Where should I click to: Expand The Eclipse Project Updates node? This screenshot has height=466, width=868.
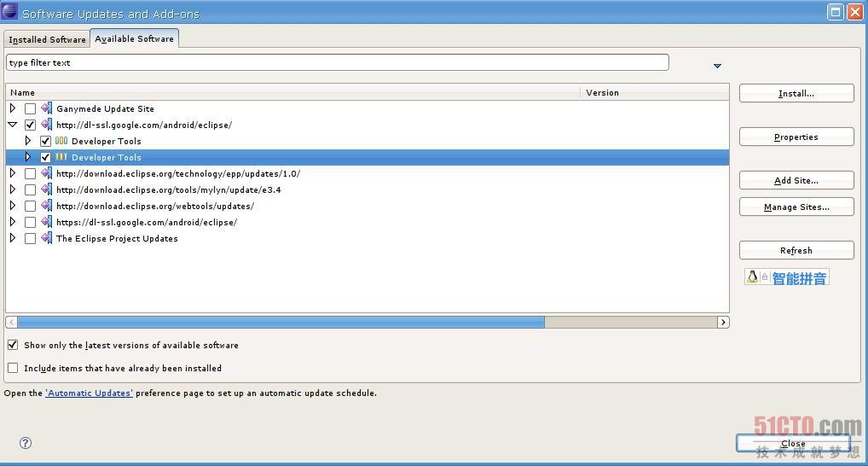tap(13, 238)
